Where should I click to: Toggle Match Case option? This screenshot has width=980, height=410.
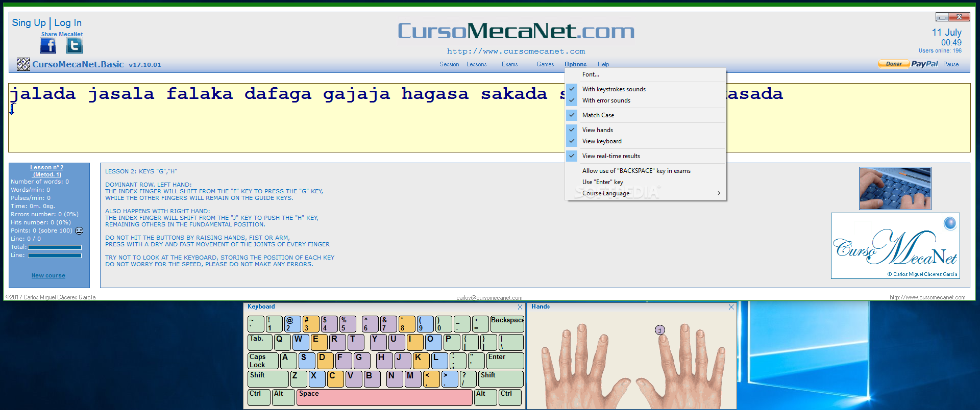click(x=645, y=115)
